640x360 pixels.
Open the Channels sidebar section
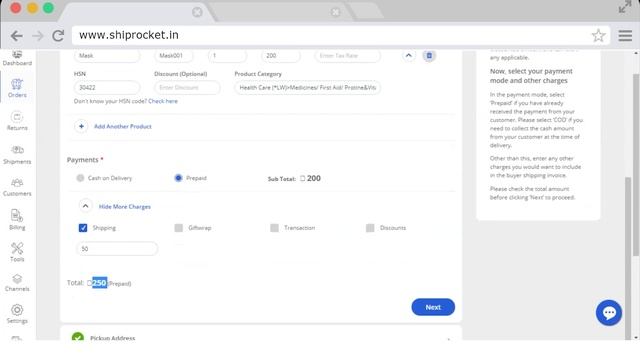[17, 283]
